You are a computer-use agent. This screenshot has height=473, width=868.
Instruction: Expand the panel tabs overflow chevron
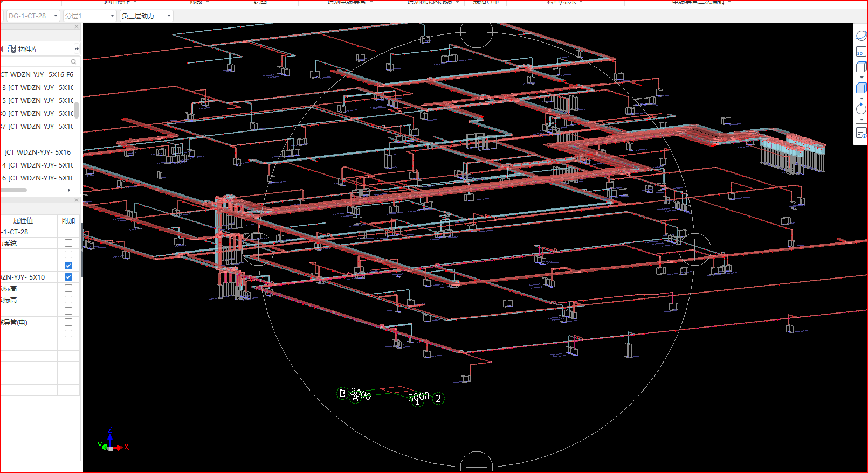point(76,49)
